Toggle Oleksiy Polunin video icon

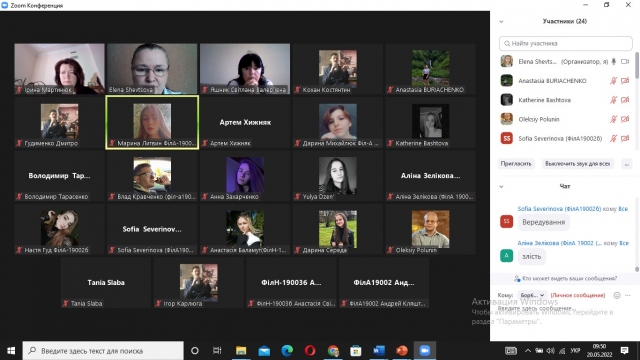pos(625,119)
